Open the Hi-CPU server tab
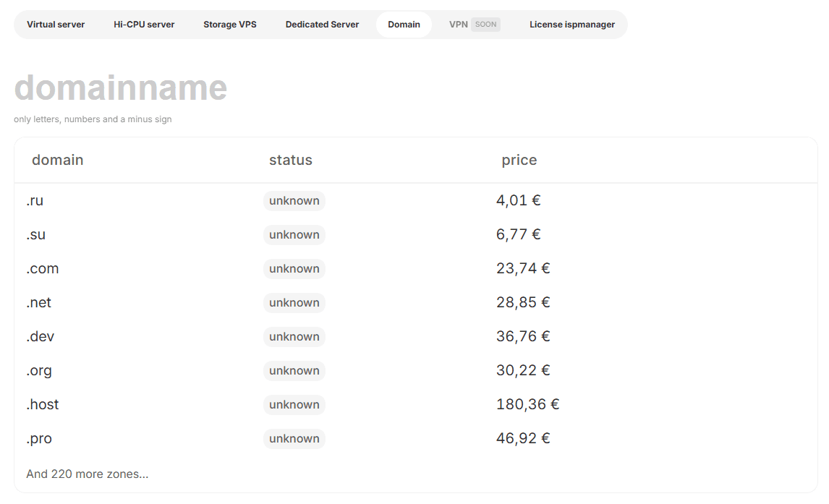The width and height of the screenshot is (829, 504). pos(144,25)
